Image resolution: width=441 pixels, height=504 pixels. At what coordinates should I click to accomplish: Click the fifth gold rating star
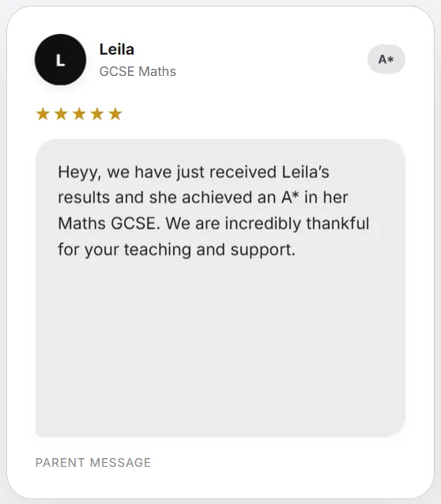(x=115, y=114)
